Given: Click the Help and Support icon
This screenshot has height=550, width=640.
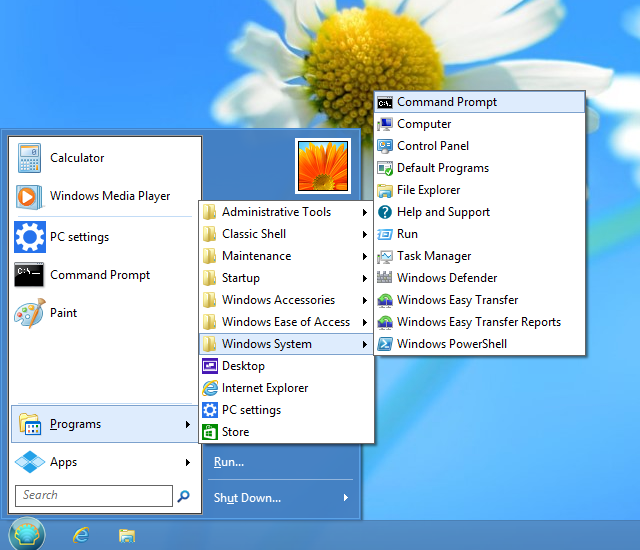Looking at the screenshot, I should (x=385, y=212).
